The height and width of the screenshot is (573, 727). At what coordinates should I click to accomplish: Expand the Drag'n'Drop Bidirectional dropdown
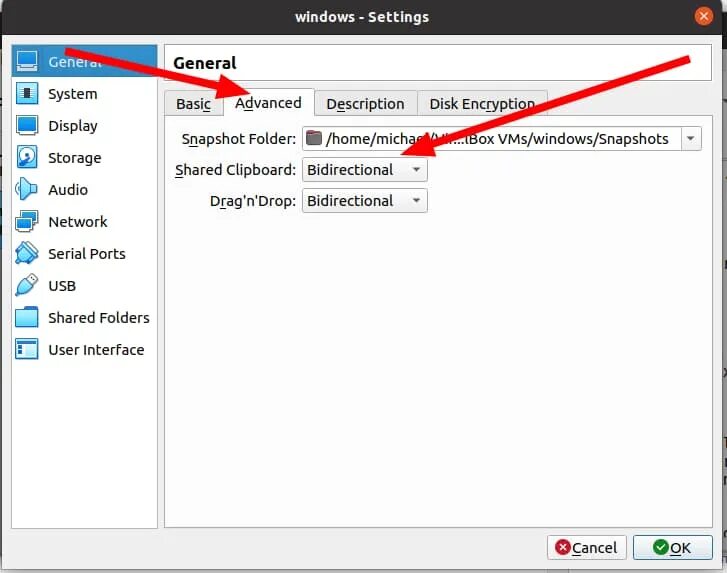[x=364, y=201]
